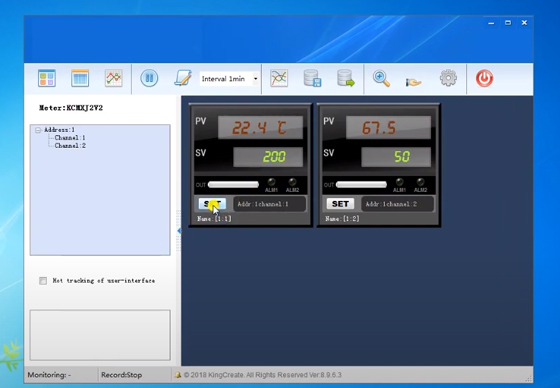560x388 pixels.
Task: Open the multi-panel meter view icon
Action: (47, 78)
